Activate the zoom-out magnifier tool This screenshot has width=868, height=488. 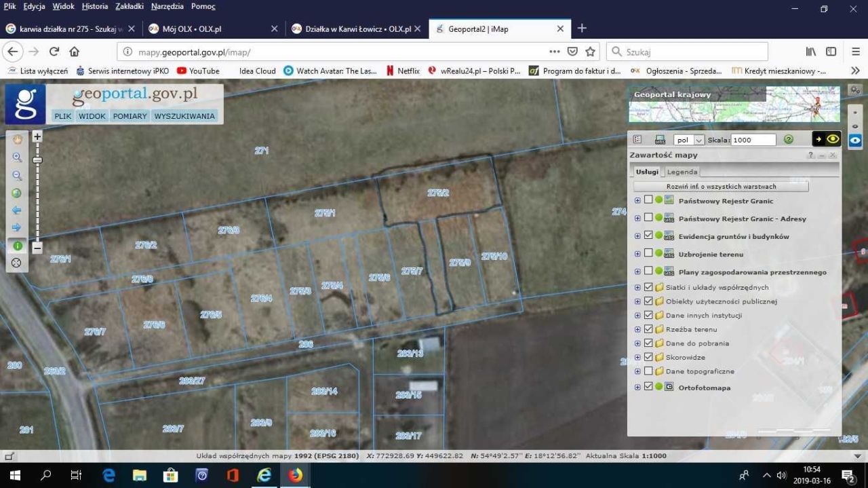(x=17, y=175)
